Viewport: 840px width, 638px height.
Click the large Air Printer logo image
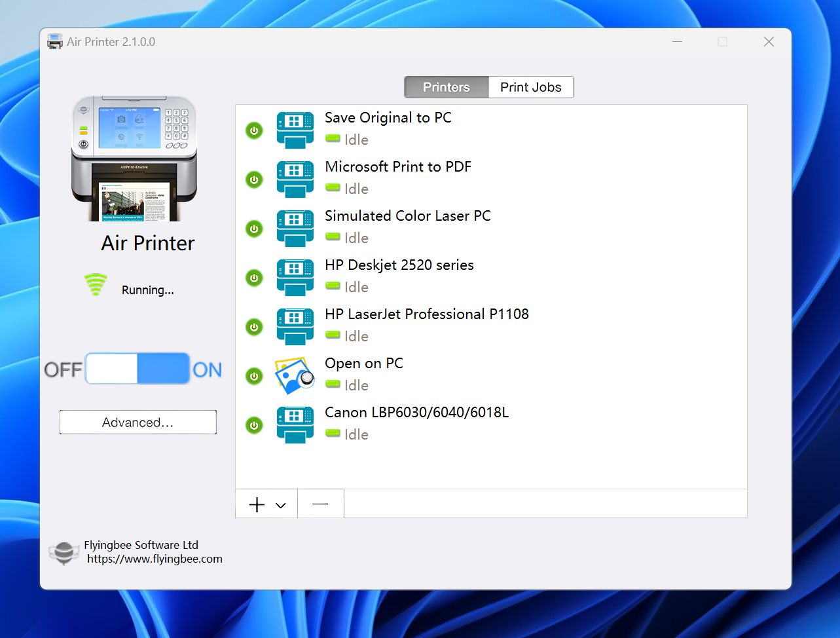(134, 159)
